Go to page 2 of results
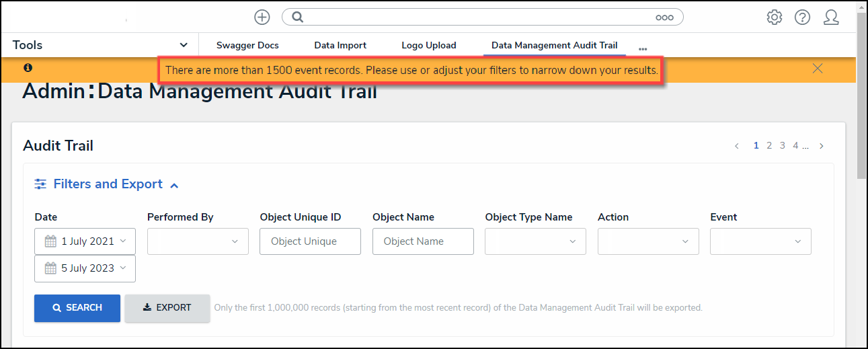Viewport: 868px width, 349px height. click(769, 145)
